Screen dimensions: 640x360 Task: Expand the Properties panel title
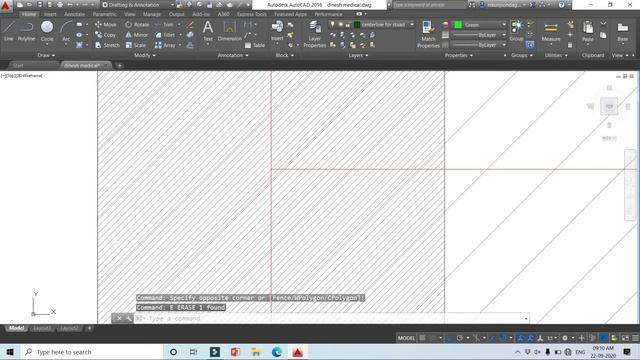459,55
